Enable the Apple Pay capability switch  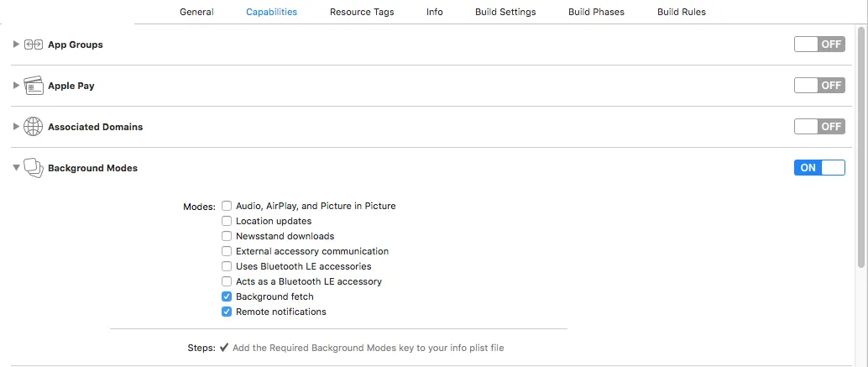point(819,86)
